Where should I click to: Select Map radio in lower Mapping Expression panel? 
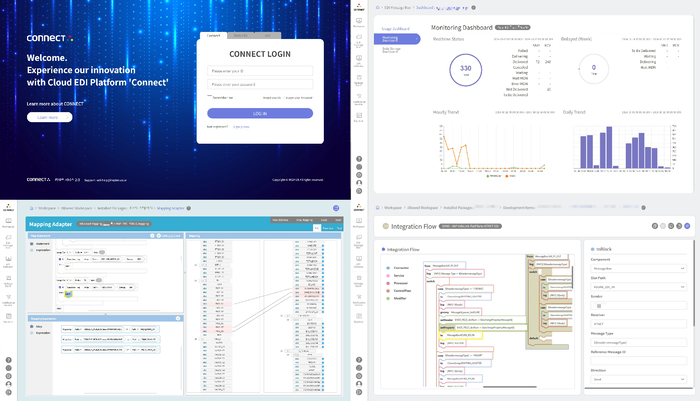pos(32,326)
